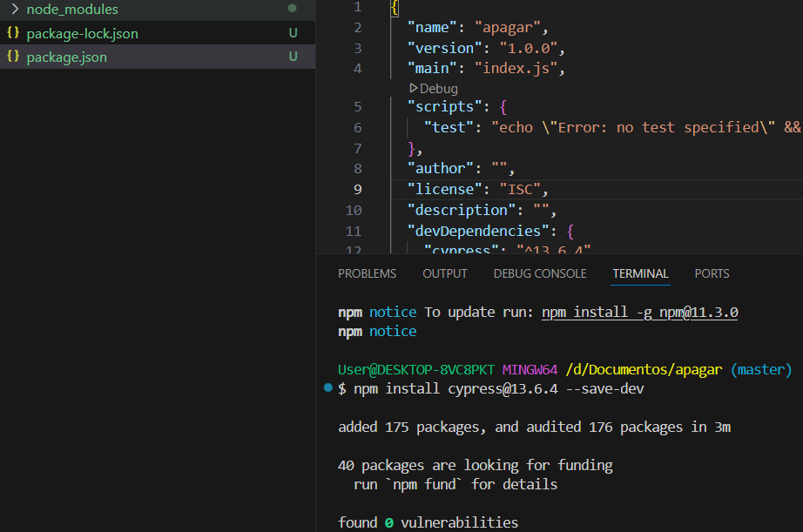The image size is (803, 532).
Task: Click the (master) branch text in prompt
Action: [761, 370]
